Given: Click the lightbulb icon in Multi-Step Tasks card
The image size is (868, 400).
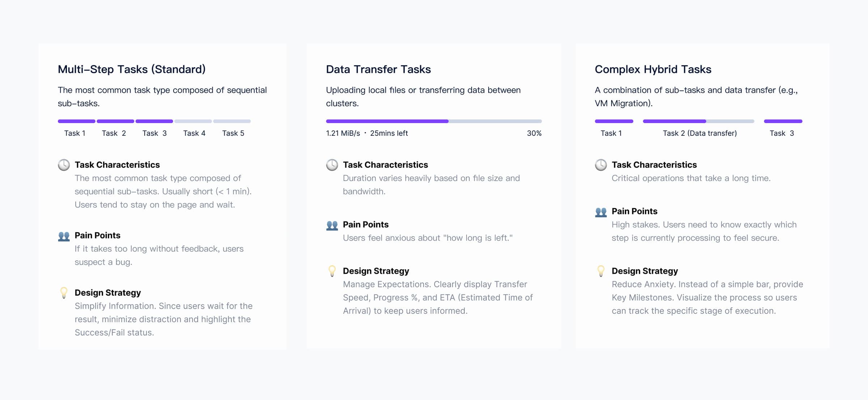Looking at the screenshot, I should click(64, 292).
